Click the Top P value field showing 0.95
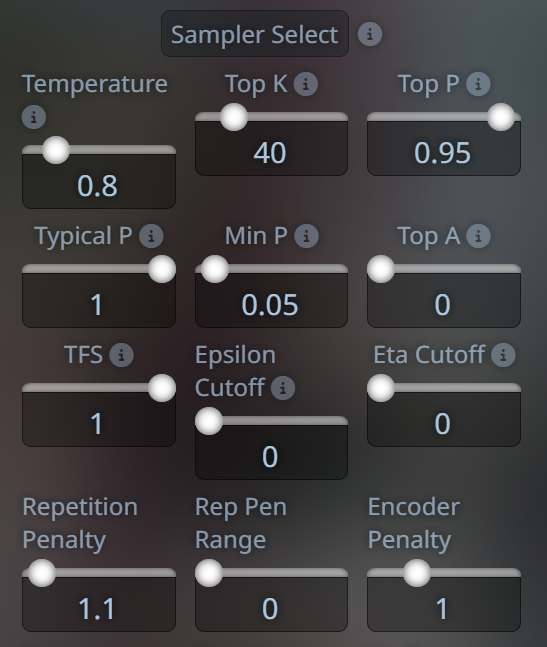 pyautogui.click(x=444, y=149)
